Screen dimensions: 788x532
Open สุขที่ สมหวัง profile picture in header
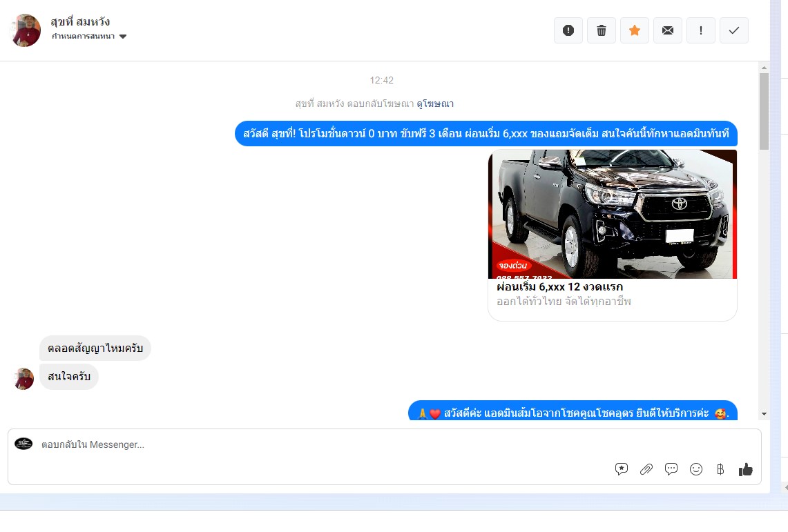pyautogui.click(x=26, y=30)
